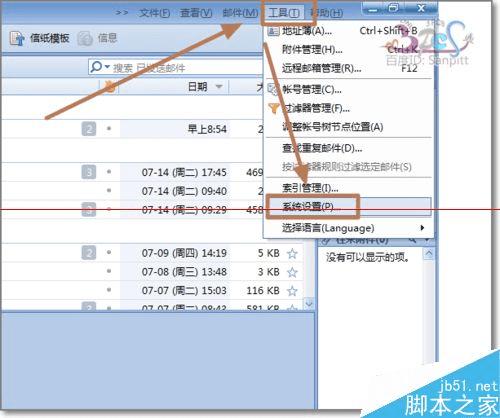Screen dimensions: 500x418
Task: Select 系统设置(P)... menu entry
Action: click(x=348, y=207)
